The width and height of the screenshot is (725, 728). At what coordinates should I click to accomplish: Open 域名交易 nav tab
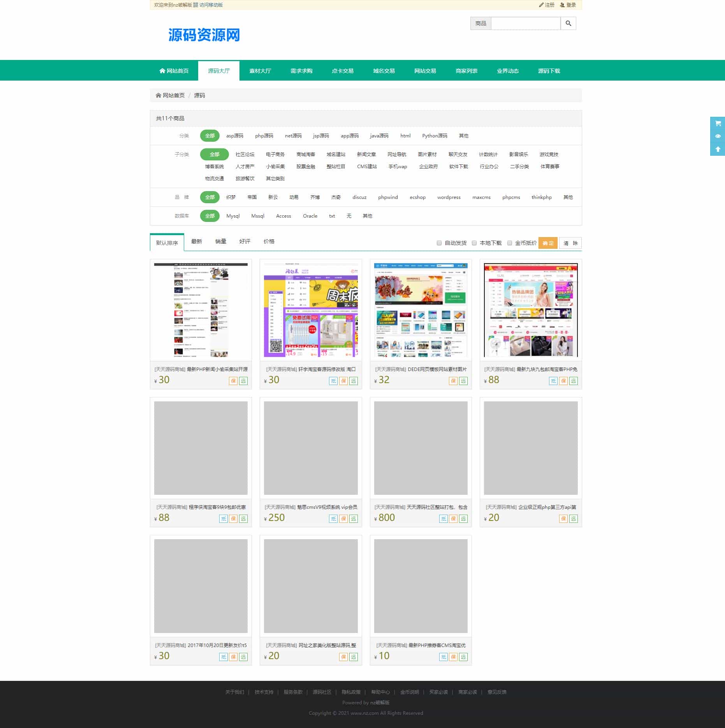(x=384, y=71)
